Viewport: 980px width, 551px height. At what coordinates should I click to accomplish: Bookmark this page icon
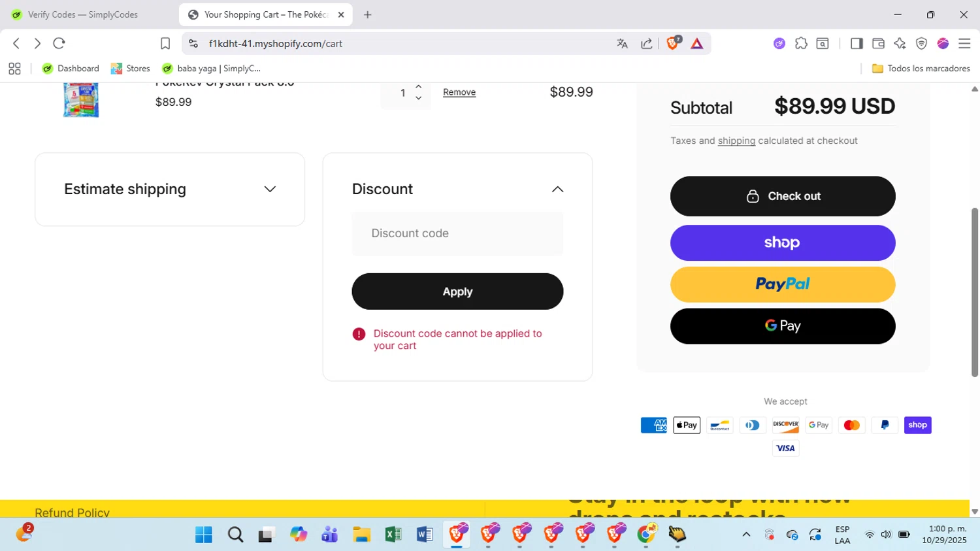(165, 44)
